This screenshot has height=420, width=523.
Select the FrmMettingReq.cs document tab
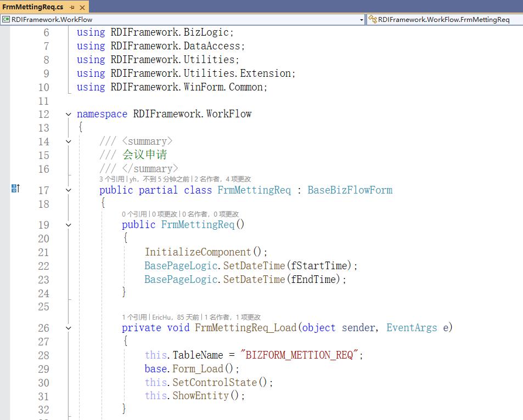point(32,7)
